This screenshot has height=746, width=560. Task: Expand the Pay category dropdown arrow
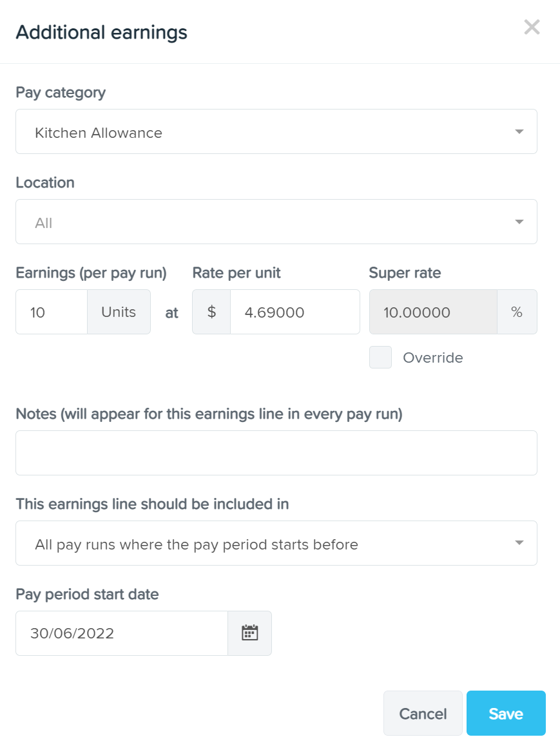[519, 132]
